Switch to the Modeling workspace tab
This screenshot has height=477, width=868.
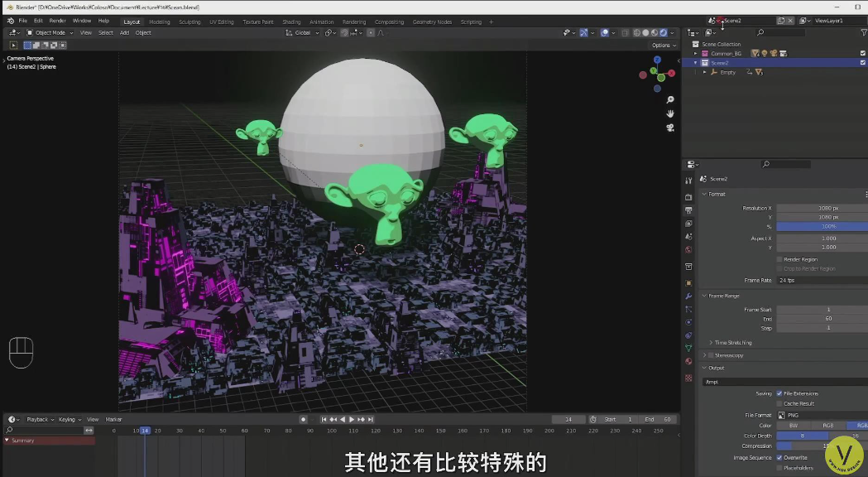(x=160, y=22)
